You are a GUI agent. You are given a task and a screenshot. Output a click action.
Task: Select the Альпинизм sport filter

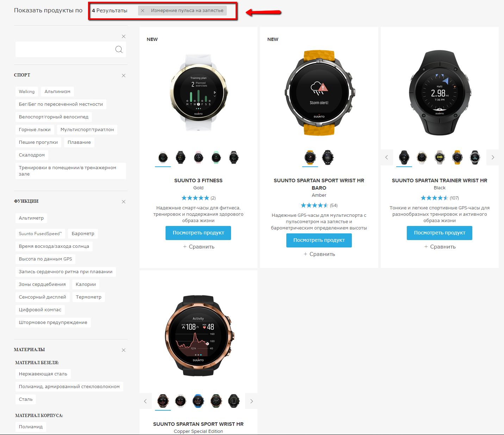[57, 92]
